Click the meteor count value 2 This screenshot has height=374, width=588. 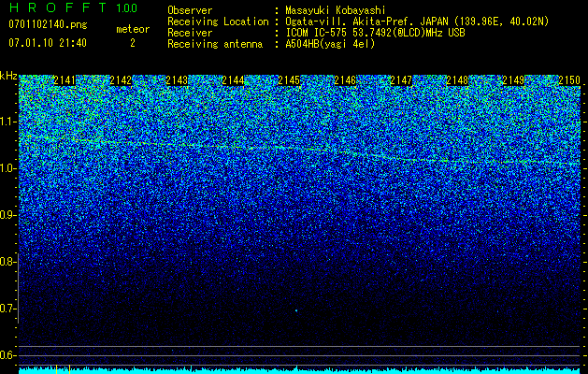[133, 43]
